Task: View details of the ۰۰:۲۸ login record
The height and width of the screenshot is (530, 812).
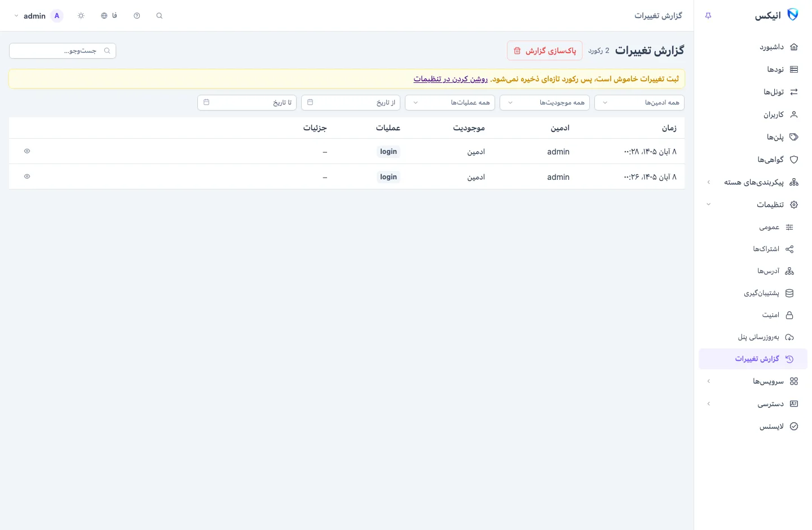Action: pos(27,151)
